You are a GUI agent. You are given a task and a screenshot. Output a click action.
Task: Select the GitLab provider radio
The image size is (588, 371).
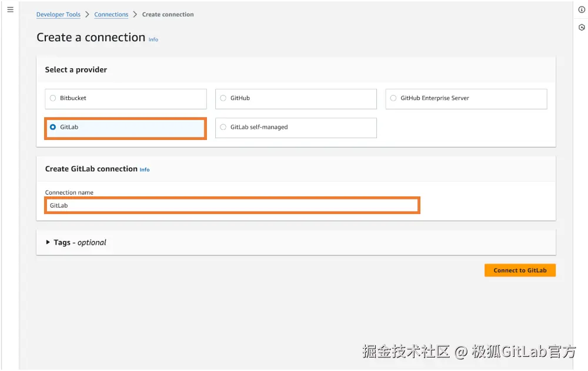click(53, 127)
